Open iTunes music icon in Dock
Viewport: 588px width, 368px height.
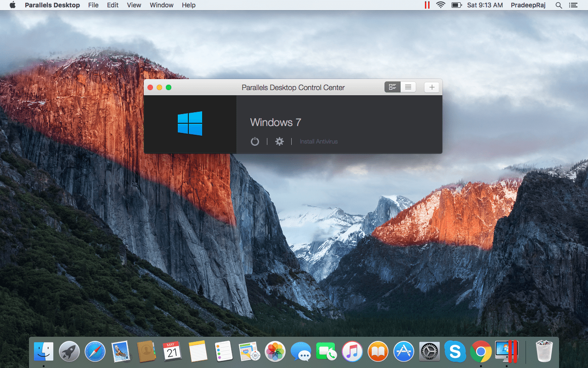tap(352, 352)
